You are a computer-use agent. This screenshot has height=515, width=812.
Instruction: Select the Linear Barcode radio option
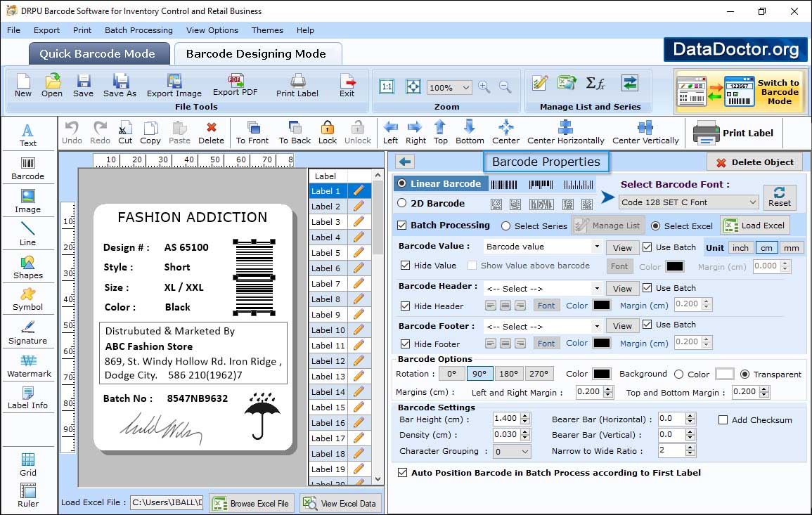pyautogui.click(x=402, y=183)
